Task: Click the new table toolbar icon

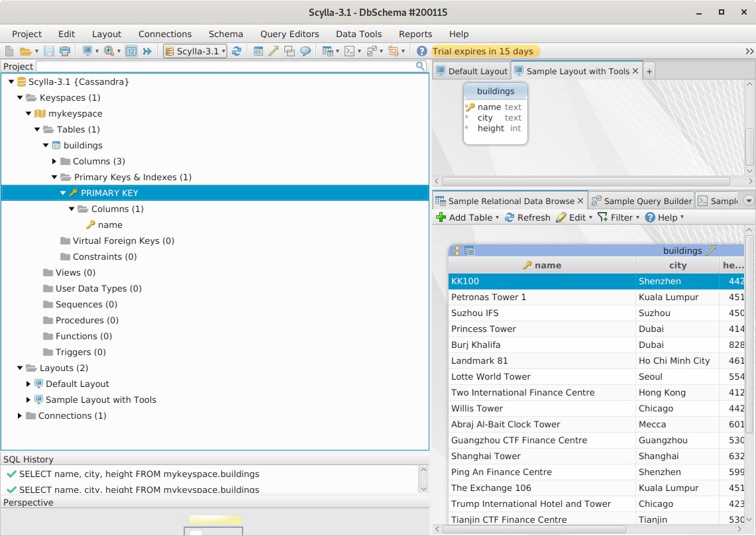Action: coord(258,51)
